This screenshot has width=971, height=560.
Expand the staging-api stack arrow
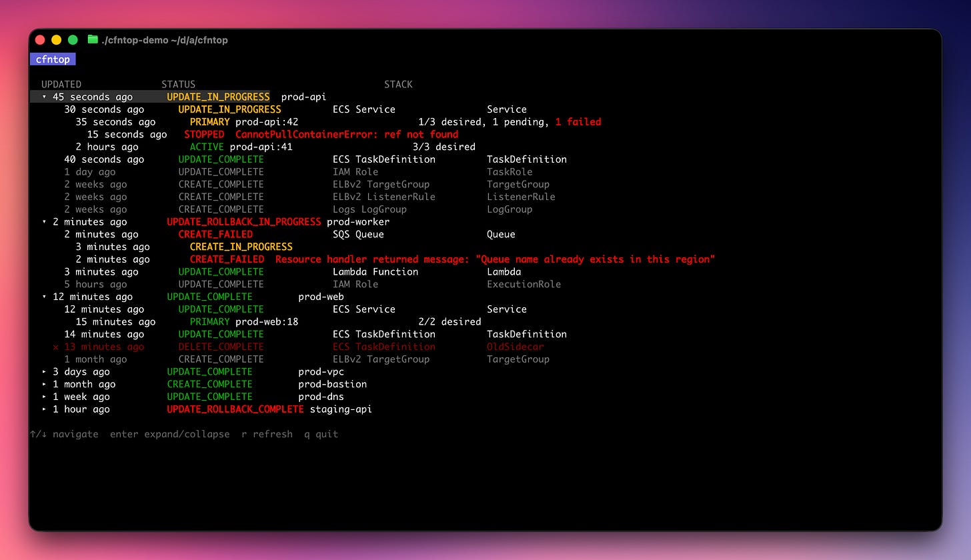45,409
